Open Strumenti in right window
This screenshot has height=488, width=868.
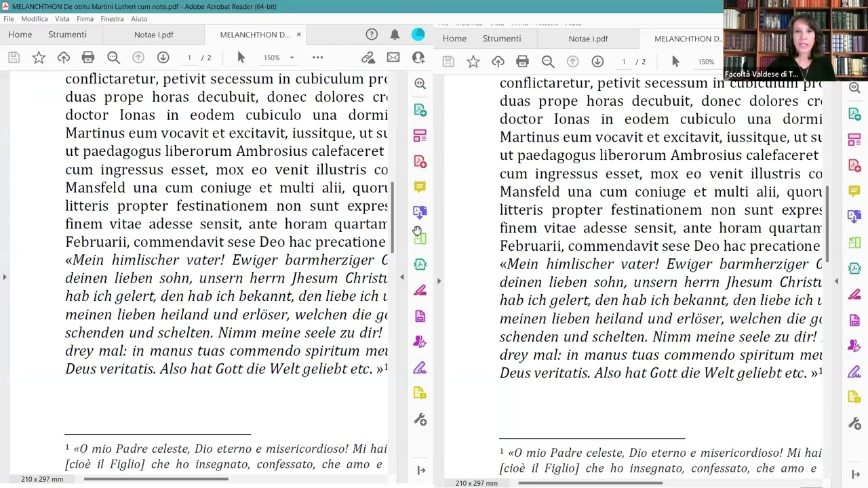502,39
